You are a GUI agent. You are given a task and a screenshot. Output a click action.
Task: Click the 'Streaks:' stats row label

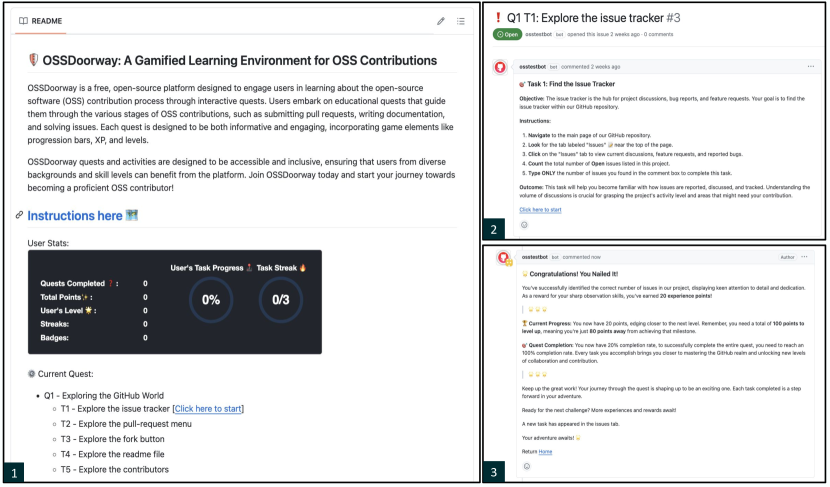[55, 324]
